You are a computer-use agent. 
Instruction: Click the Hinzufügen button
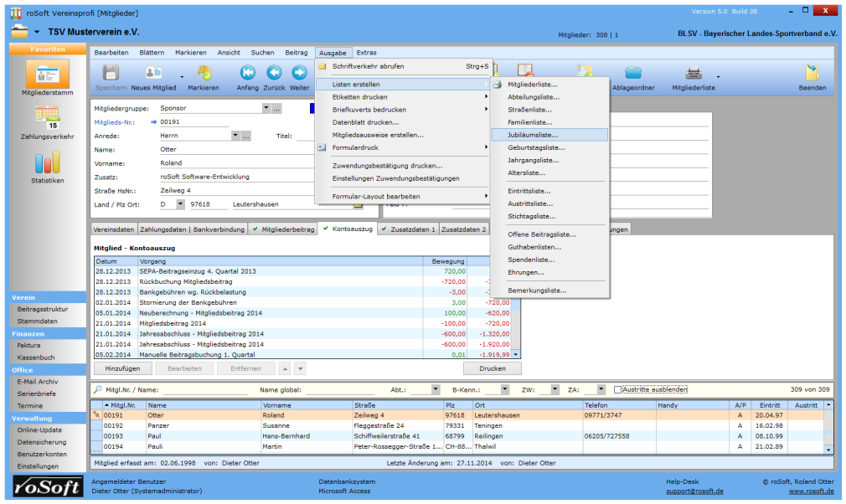click(123, 368)
